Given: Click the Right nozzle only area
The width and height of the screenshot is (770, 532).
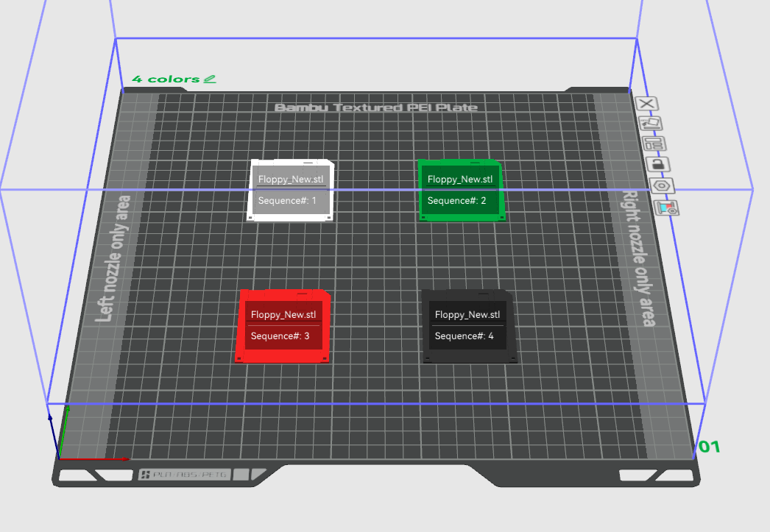Looking at the screenshot, I should click(638, 258).
